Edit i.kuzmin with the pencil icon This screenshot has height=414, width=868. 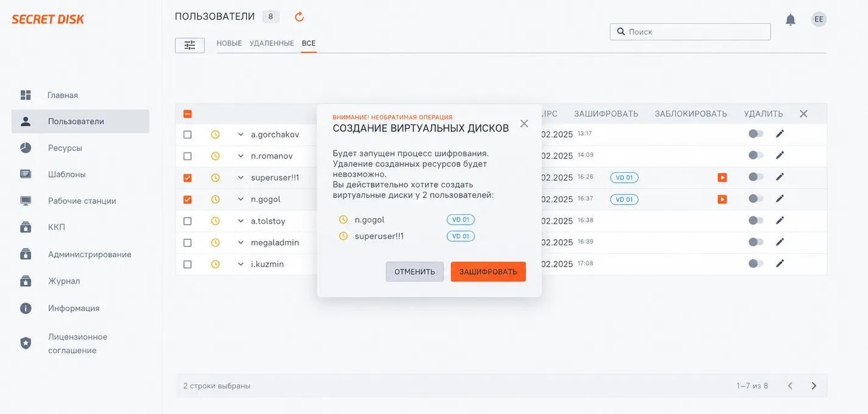click(780, 264)
